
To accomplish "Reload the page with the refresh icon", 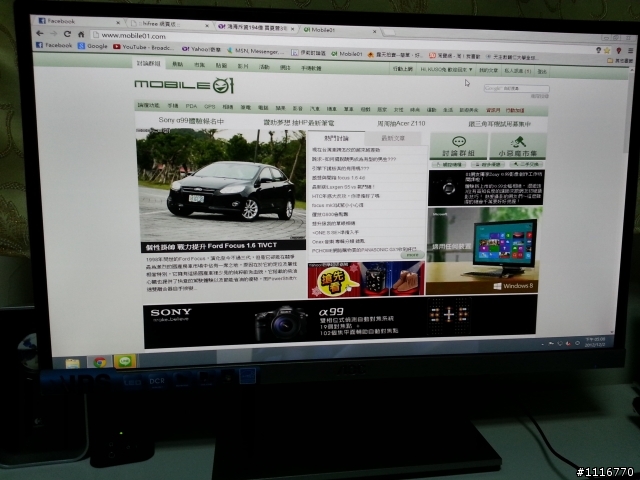I will [x=67, y=34].
